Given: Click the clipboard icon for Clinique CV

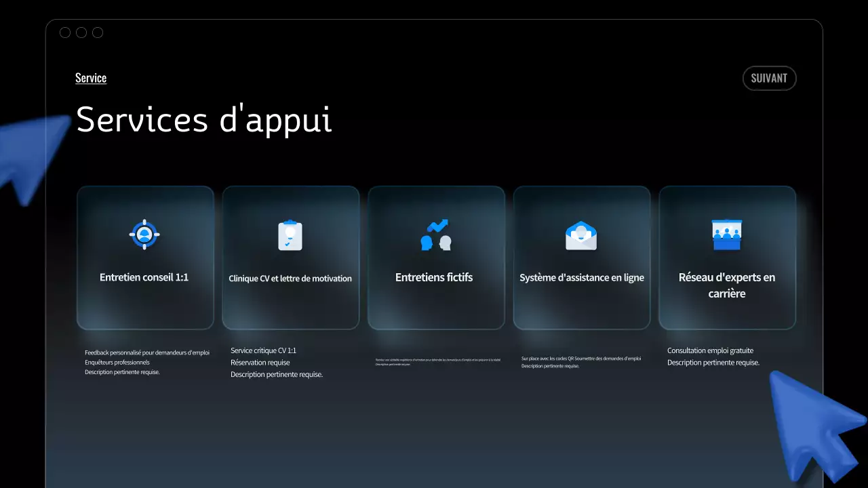Looking at the screenshot, I should point(290,235).
